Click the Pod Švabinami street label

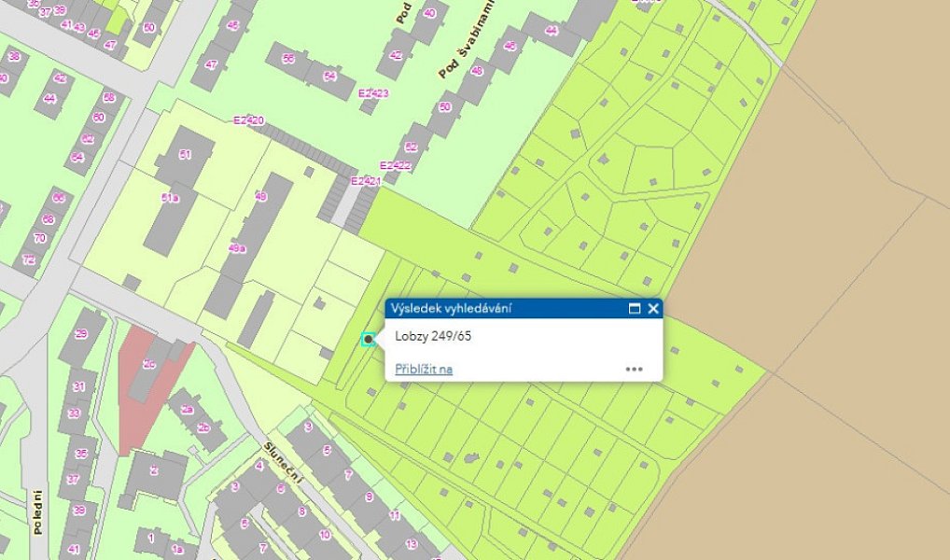[x=466, y=40]
